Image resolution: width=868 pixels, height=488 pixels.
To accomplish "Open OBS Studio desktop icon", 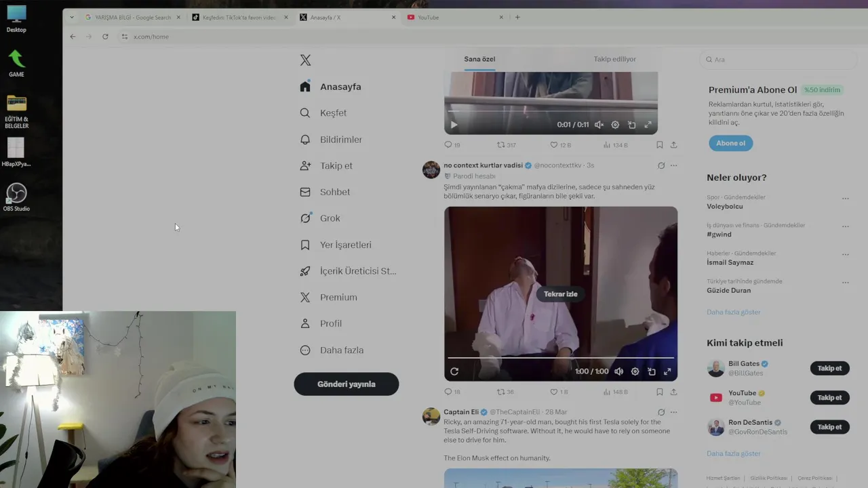I will pyautogui.click(x=16, y=197).
